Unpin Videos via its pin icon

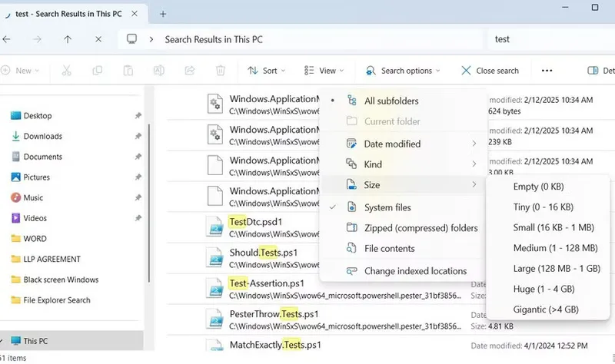point(138,218)
